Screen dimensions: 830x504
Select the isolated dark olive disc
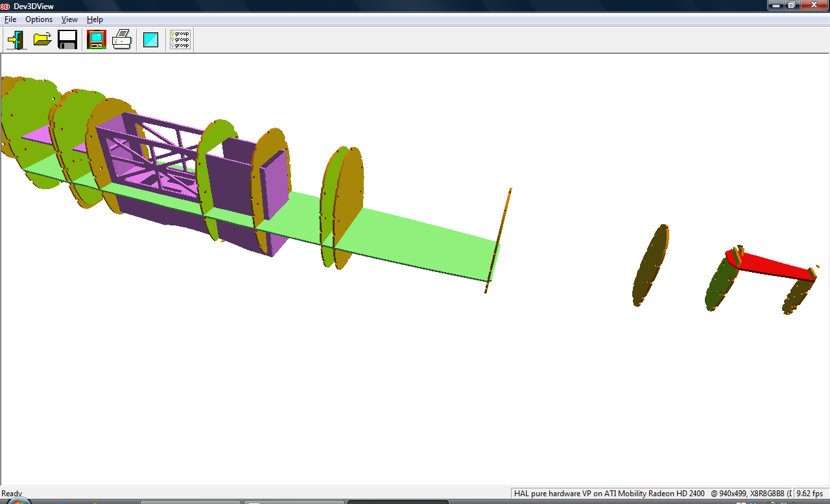650,266
